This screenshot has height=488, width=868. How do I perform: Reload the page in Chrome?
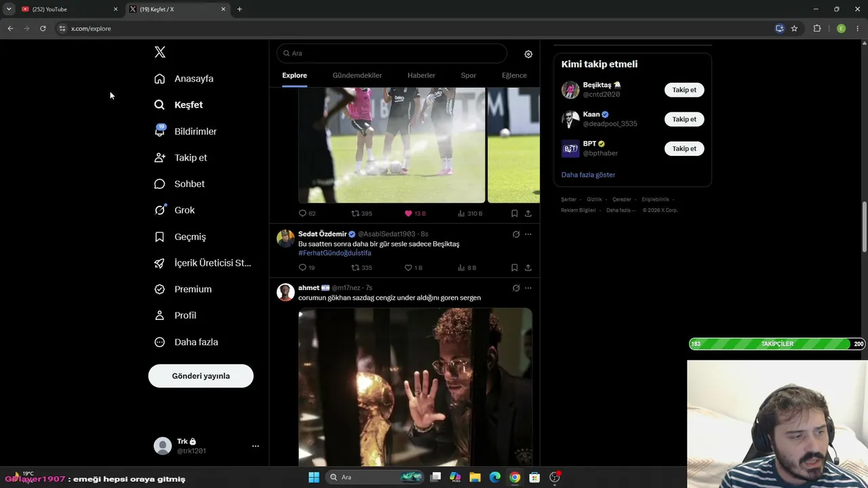[x=43, y=28]
